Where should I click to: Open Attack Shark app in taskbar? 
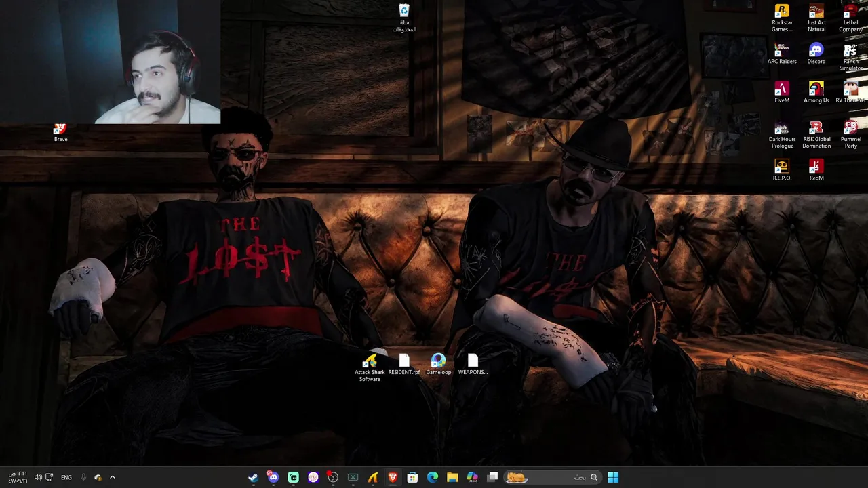(373, 477)
